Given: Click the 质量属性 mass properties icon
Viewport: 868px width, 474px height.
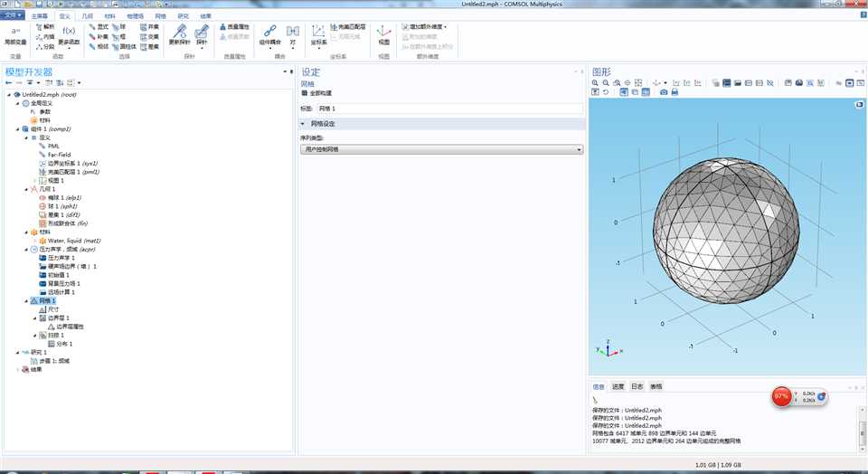Looking at the screenshot, I should [x=235, y=26].
